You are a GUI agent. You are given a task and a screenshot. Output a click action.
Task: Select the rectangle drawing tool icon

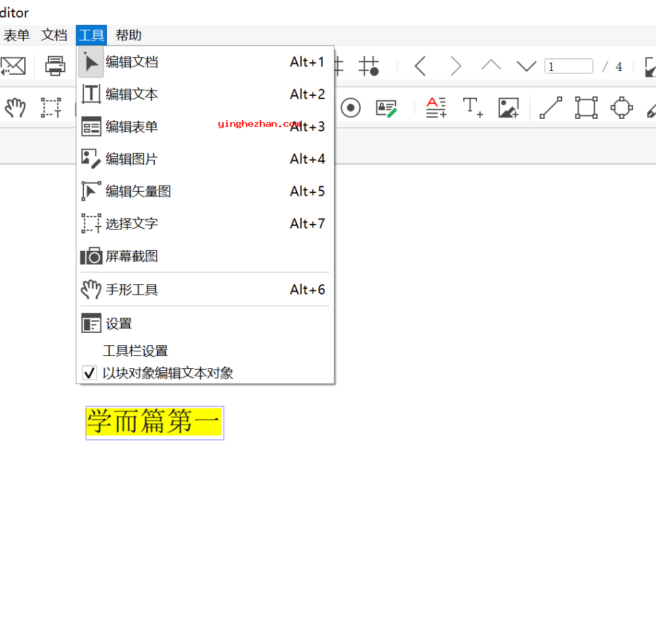coord(586,108)
